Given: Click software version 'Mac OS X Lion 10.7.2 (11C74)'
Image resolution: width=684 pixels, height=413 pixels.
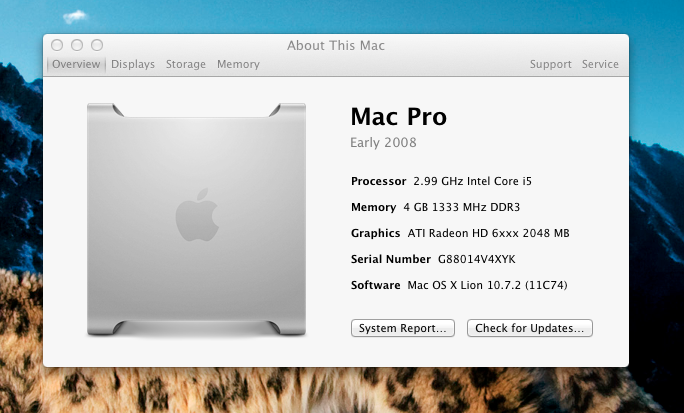Looking at the screenshot, I should pyautogui.click(x=487, y=285).
